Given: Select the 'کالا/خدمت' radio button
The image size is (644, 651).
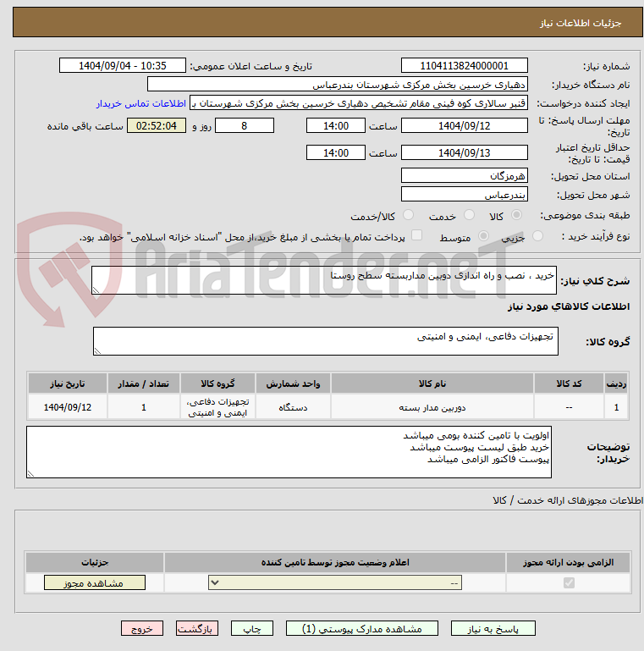Looking at the screenshot, I should coord(408,215).
